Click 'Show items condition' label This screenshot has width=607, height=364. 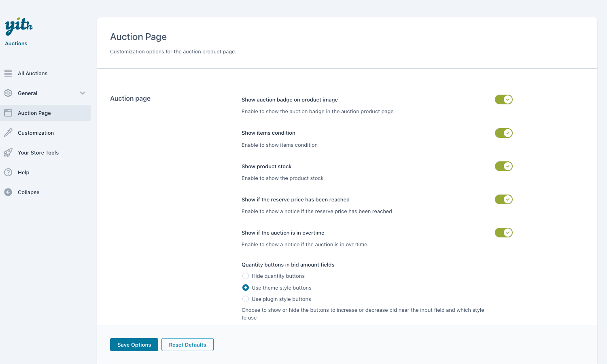pyautogui.click(x=268, y=133)
